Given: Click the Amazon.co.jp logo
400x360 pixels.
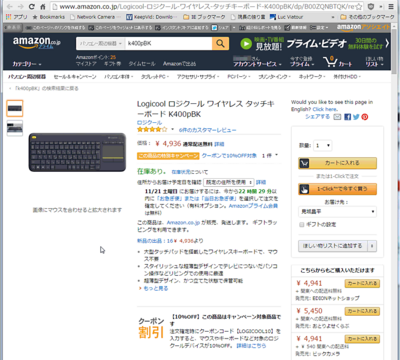Looking at the screenshot, I should point(37,43).
